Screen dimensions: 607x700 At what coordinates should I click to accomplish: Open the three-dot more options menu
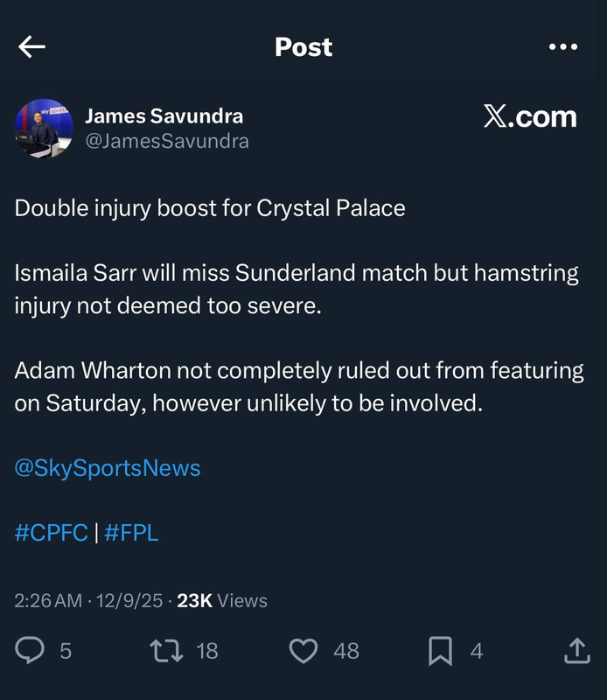563,46
